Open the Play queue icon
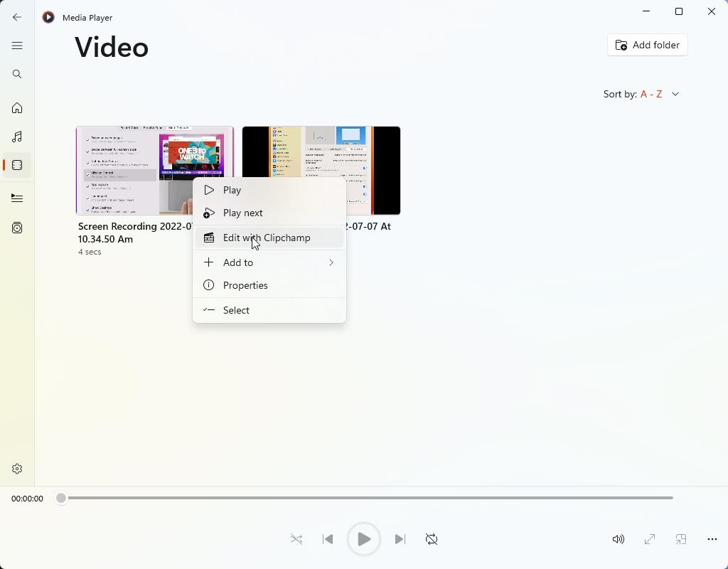Screen dimensions: 728x569 (x=17, y=198)
